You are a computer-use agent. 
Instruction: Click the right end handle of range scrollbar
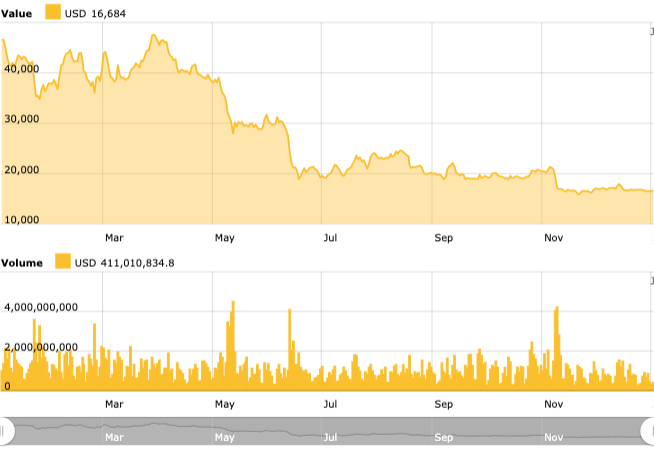click(648, 431)
